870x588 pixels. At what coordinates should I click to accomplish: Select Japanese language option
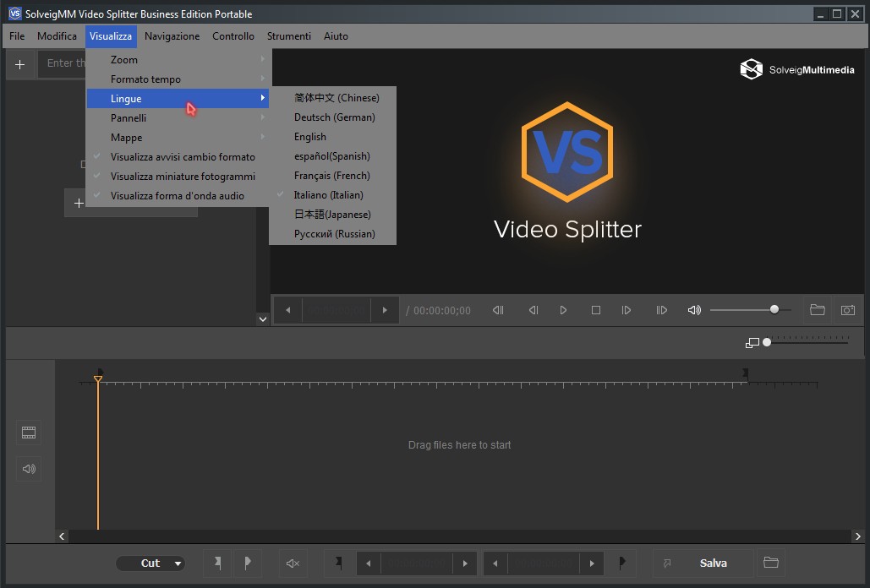pos(333,214)
